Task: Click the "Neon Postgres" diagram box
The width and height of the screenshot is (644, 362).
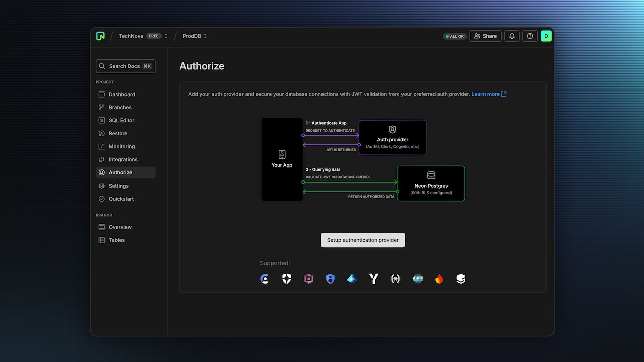Action: [x=431, y=184]
